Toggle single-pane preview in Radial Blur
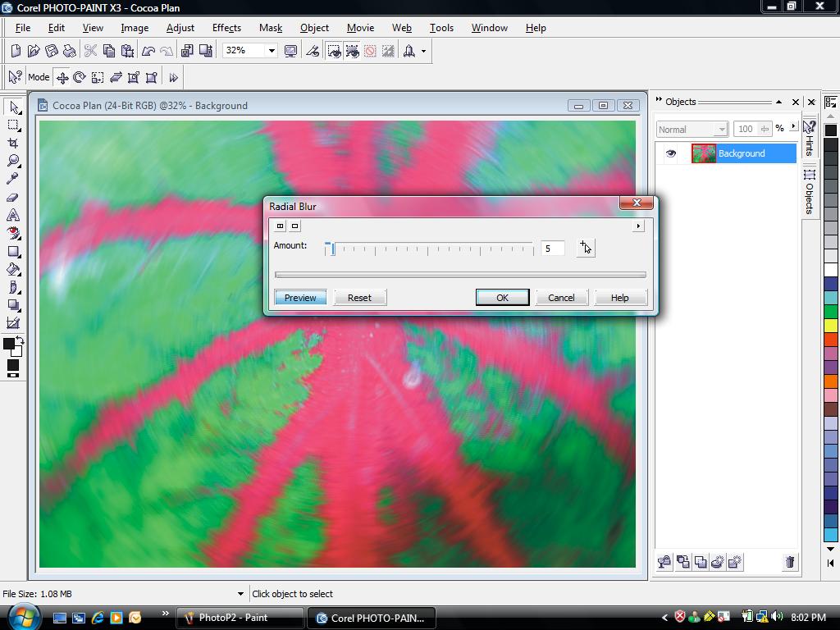Viewport: 840px width, 630px height. (x=294, y=226)
